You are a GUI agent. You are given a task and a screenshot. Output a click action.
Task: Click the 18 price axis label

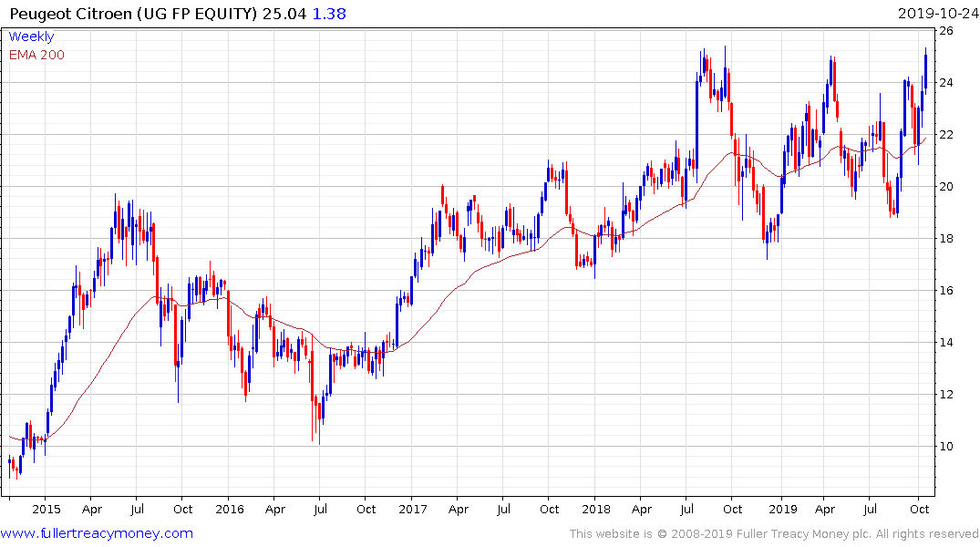click(945, 238)
